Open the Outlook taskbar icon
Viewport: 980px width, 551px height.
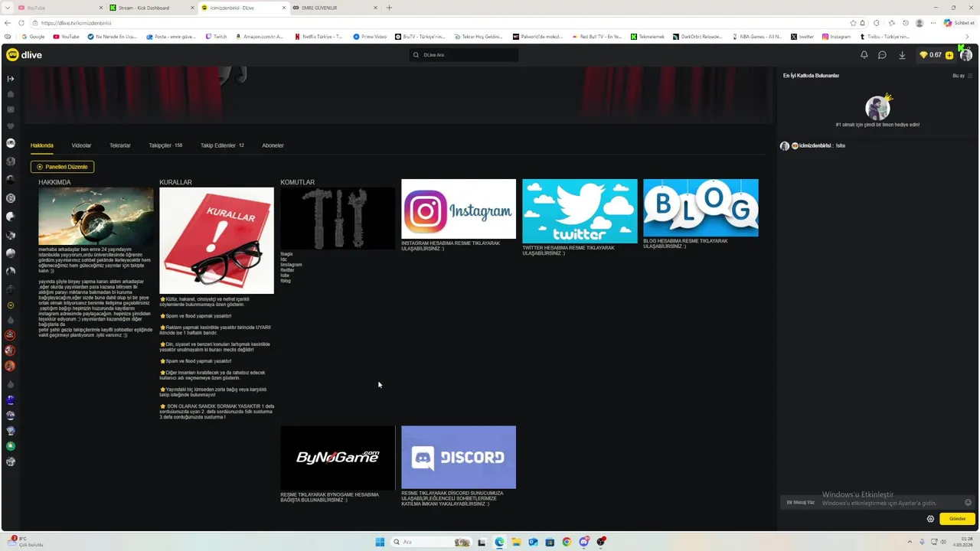[533, 542]
